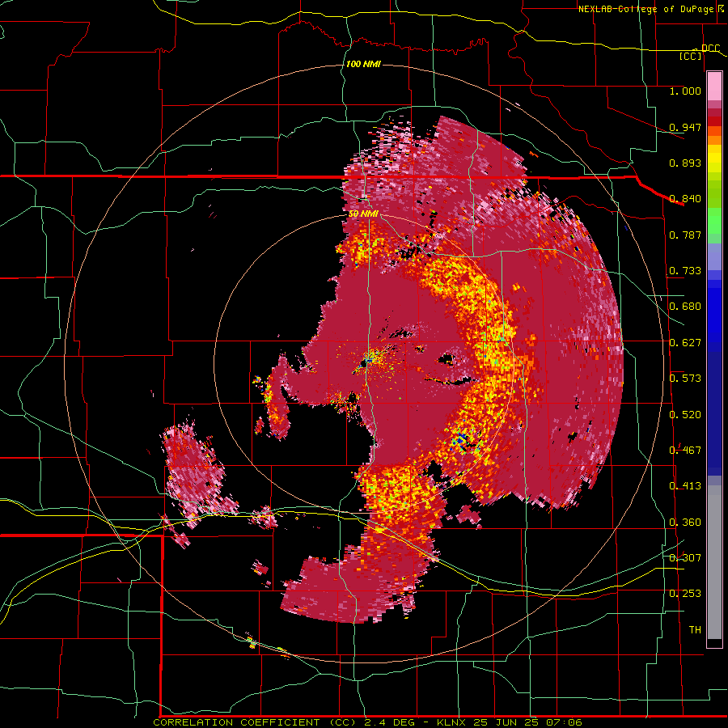Click the 0.413 scale value
This screenshot has height=728, width=728.
coord(685,486)
